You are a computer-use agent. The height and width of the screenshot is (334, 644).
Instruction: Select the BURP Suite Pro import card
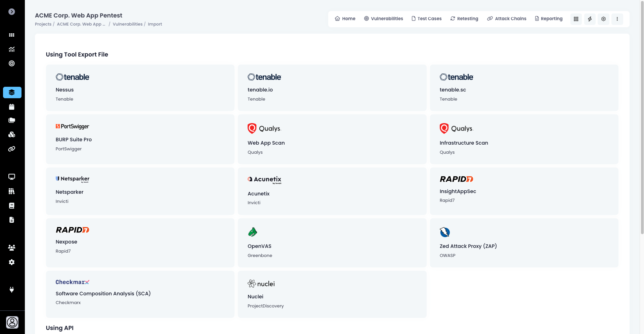(140, 139)
